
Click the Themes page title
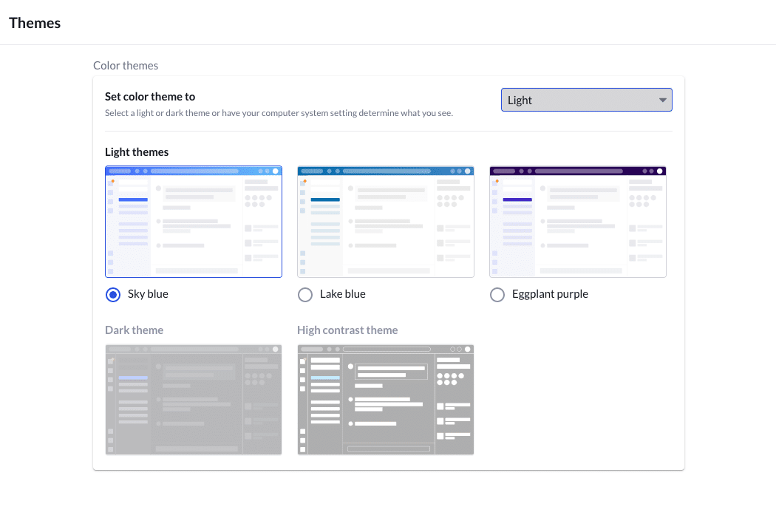click(x=35, y=23)
